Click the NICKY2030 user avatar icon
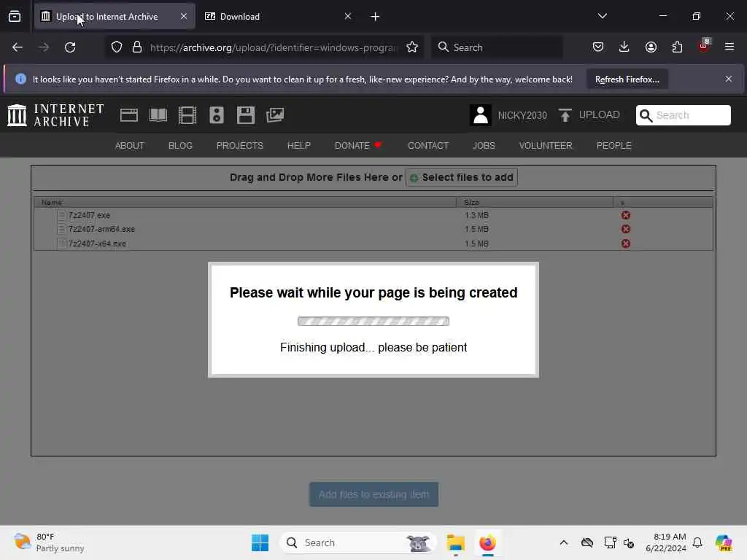 [480, 115]
